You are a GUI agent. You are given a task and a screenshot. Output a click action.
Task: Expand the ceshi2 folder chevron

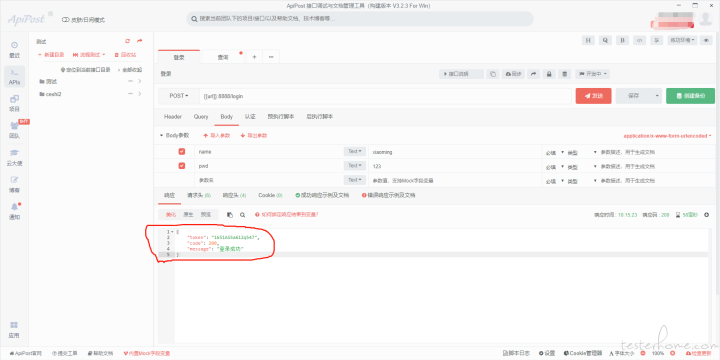[140, 94]
